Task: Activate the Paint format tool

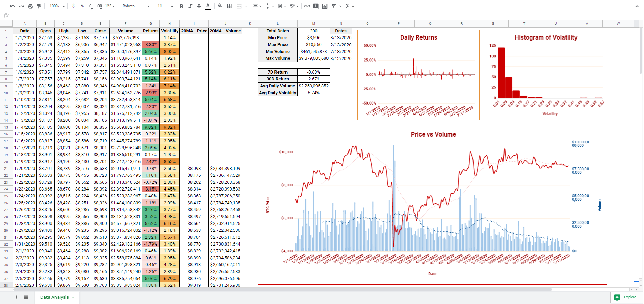Action: point(39,6)
